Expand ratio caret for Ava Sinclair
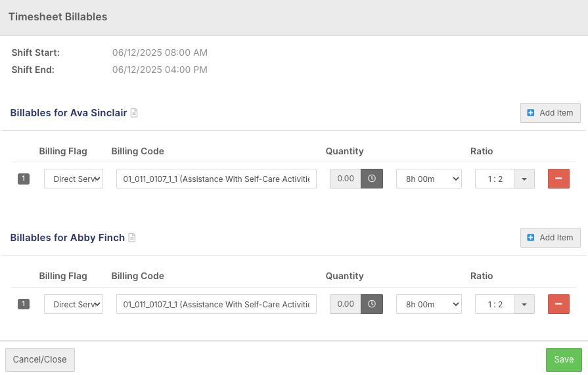Image resolution: width=588 pixels, height=375 pixels. coord(524,179)
